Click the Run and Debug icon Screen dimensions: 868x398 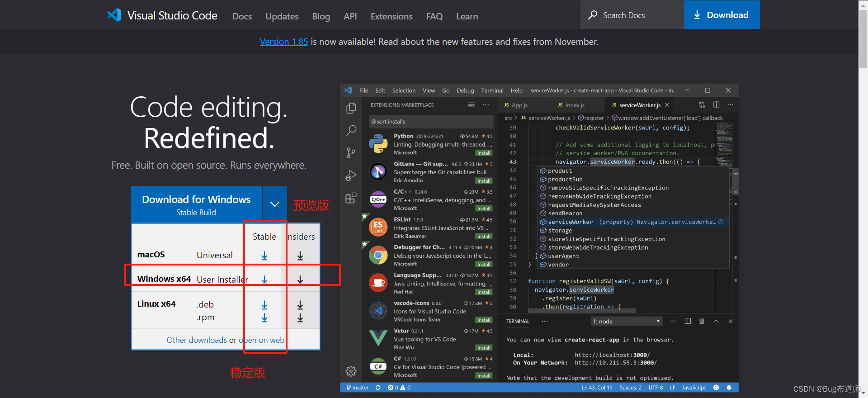coord(351,175)
